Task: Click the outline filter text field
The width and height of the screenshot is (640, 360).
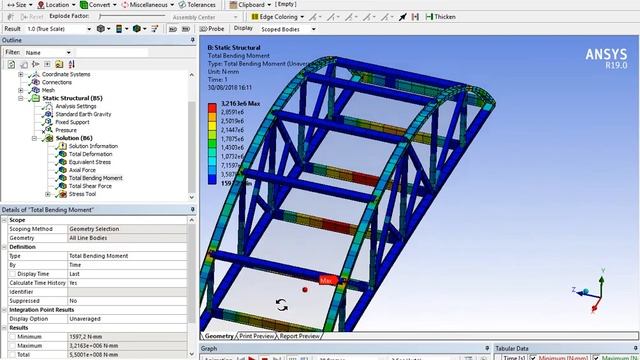Action: (x=112, y=53)
